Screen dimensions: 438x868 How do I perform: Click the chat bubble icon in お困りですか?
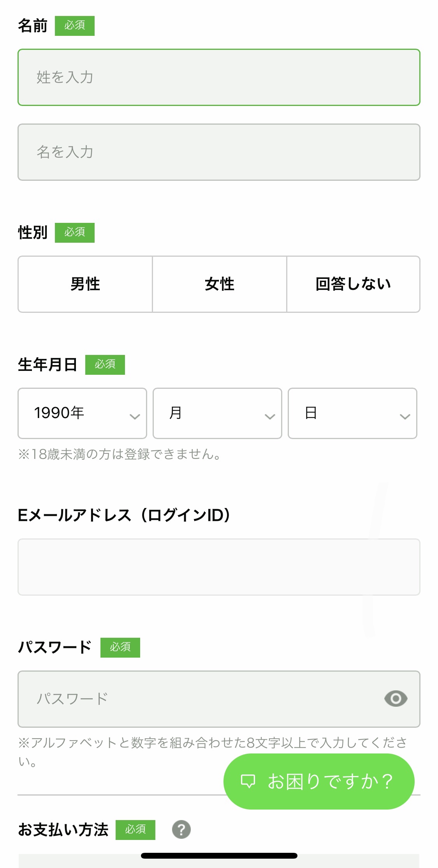[248, 781]
